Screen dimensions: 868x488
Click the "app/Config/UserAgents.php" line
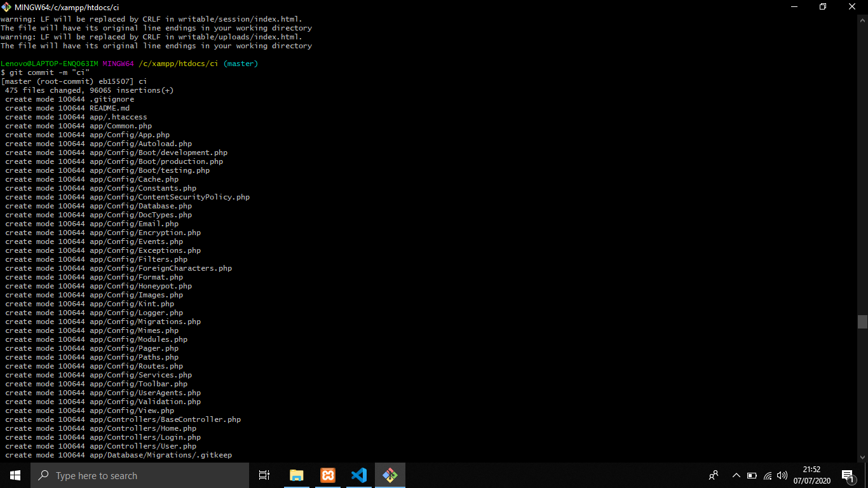[x=103, y=393]
